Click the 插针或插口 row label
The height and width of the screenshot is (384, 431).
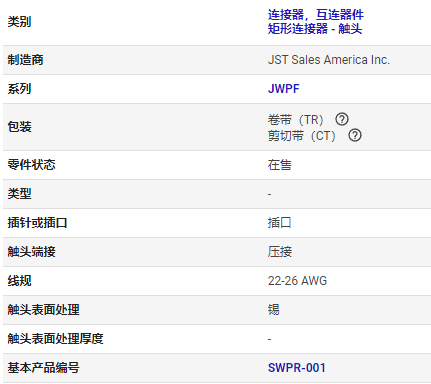37,223
